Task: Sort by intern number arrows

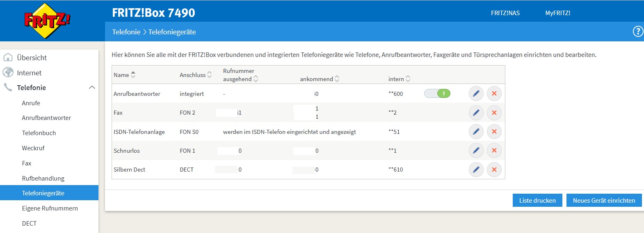Action: (408, 79)
